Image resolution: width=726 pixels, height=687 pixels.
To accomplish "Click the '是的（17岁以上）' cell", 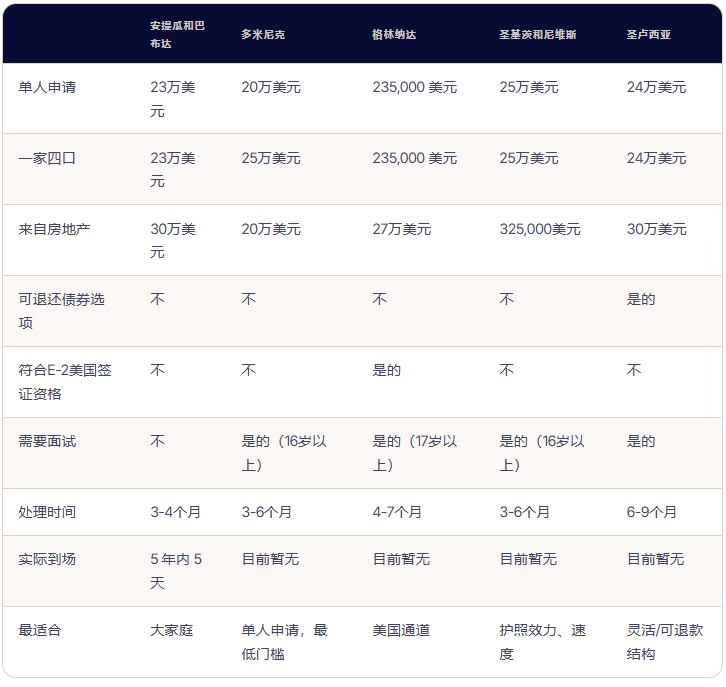I will (x=415, y=453).
